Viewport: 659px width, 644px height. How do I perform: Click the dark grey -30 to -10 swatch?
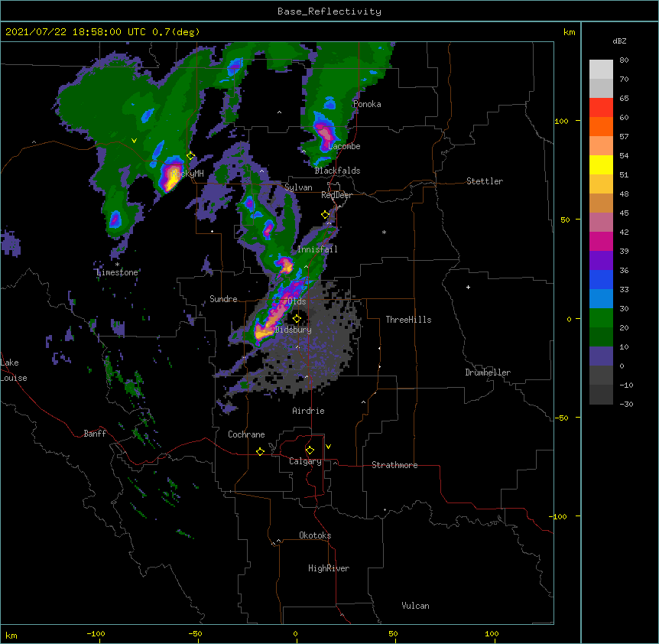pos(601,395)
